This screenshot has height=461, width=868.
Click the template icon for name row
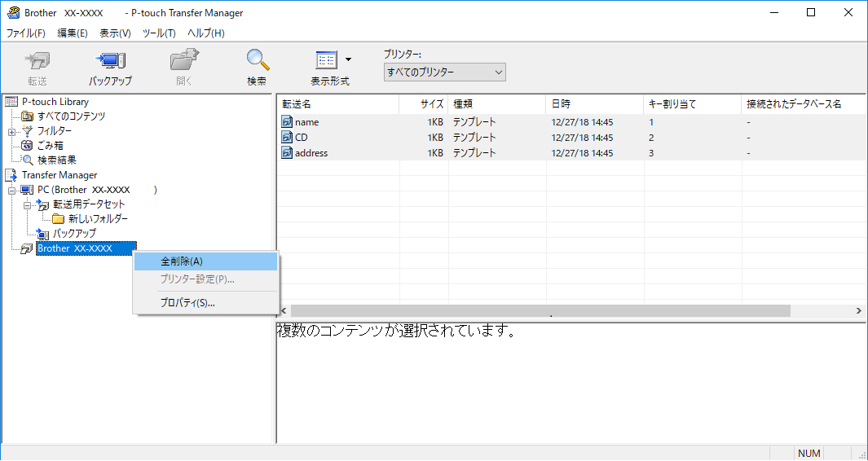(287, 121)
